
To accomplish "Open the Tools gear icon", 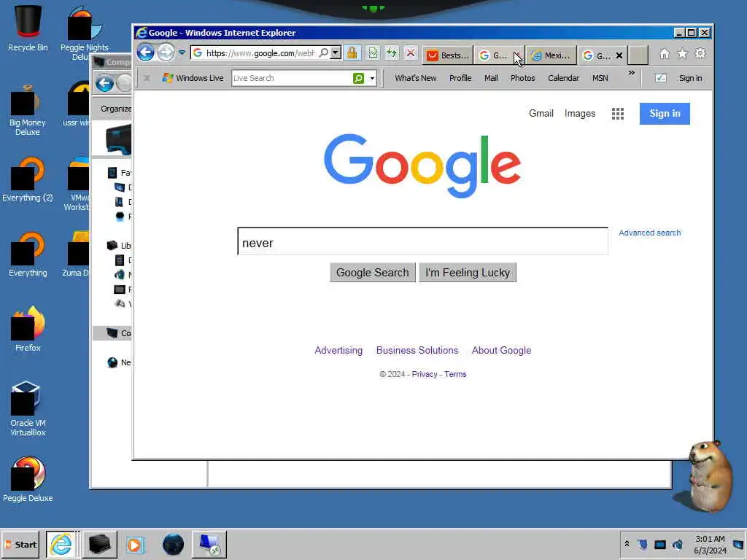I will click(x=700, y=53).
